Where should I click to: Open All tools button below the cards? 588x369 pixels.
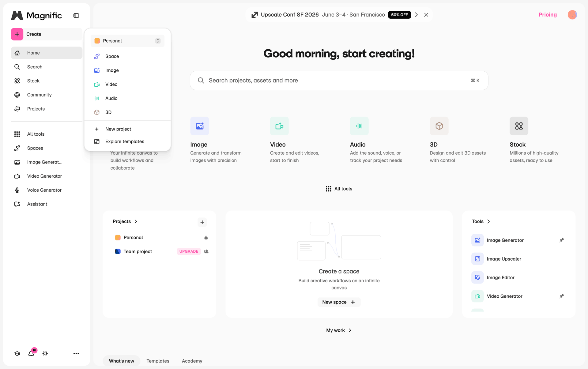coord(339,189)
